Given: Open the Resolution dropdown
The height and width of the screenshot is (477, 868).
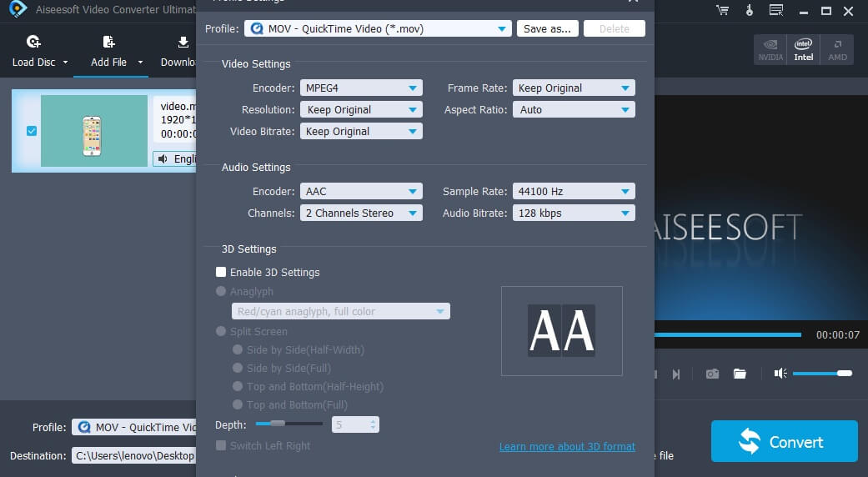Looking at the screenshot, I should click(x=361, y=109).
